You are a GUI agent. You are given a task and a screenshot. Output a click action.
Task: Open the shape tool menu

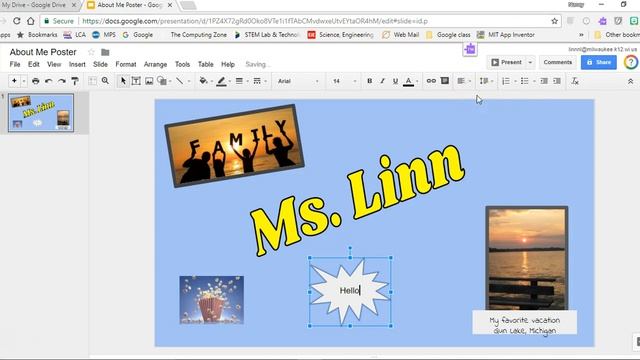click(x=162, y=81)
